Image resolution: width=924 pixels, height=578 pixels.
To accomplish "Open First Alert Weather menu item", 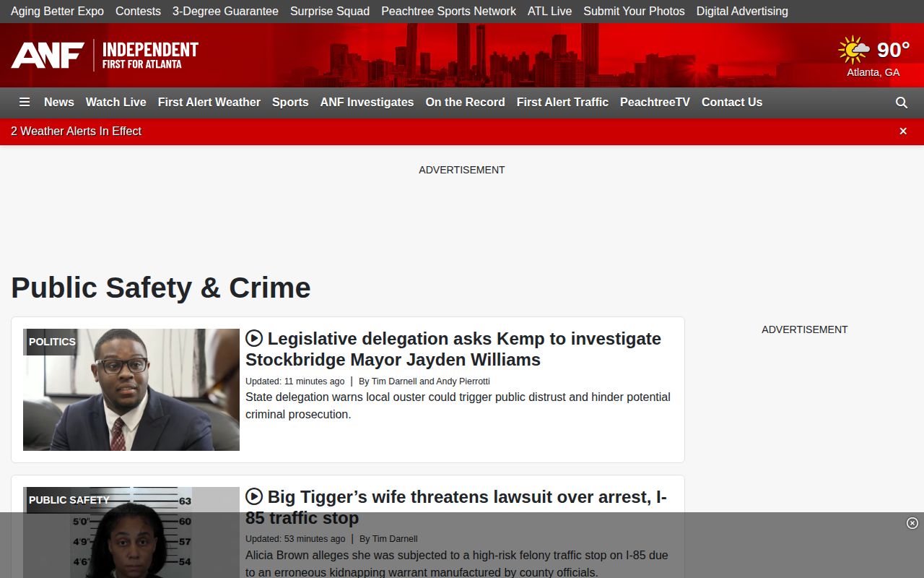I will [209, 103].
